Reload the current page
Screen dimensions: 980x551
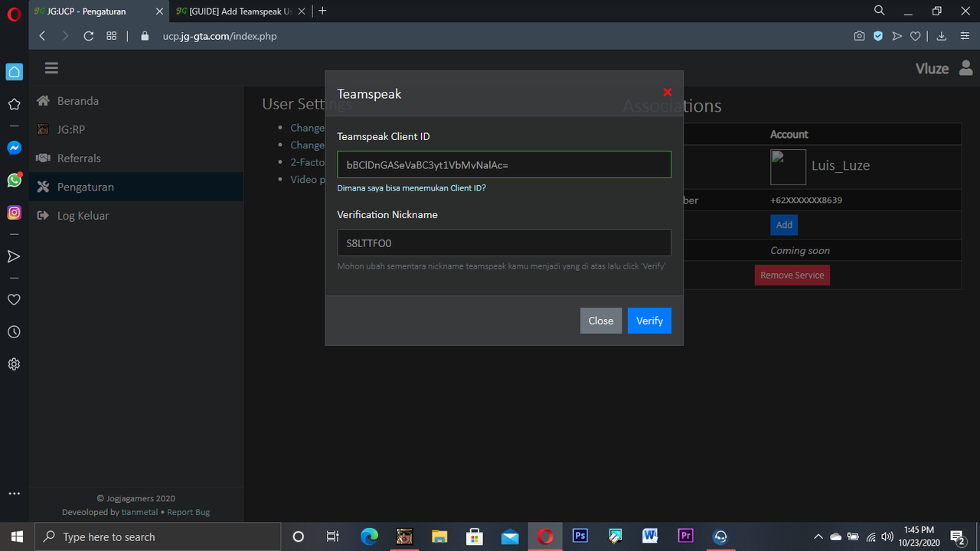click(89, 36)
